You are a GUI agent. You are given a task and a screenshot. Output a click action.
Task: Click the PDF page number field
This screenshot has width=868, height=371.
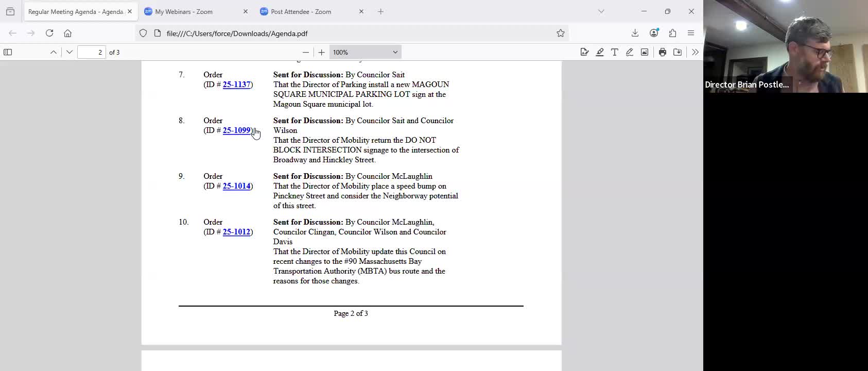[92, 52]
